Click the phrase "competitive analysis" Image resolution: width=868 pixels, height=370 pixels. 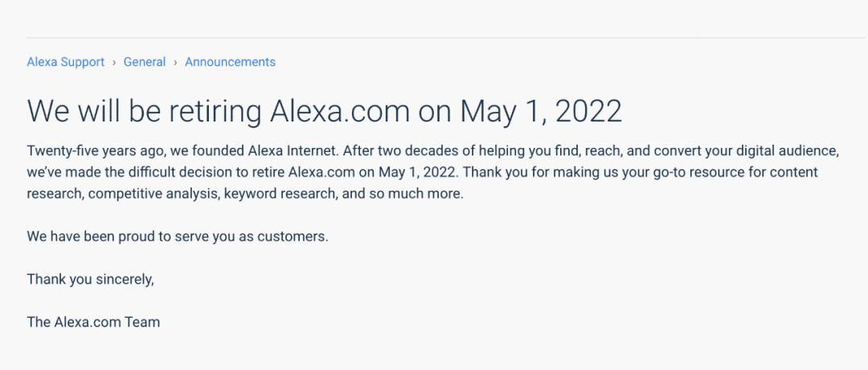point(153,195)
